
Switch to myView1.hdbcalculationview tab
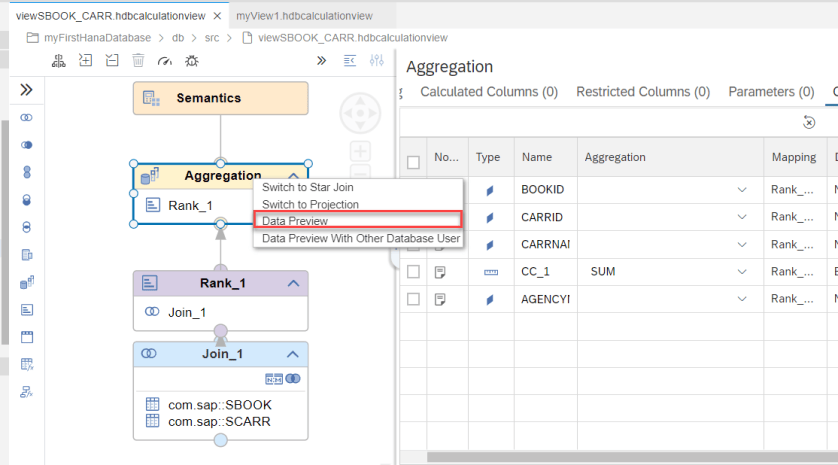pyautogui.click(x=304, y=16)
